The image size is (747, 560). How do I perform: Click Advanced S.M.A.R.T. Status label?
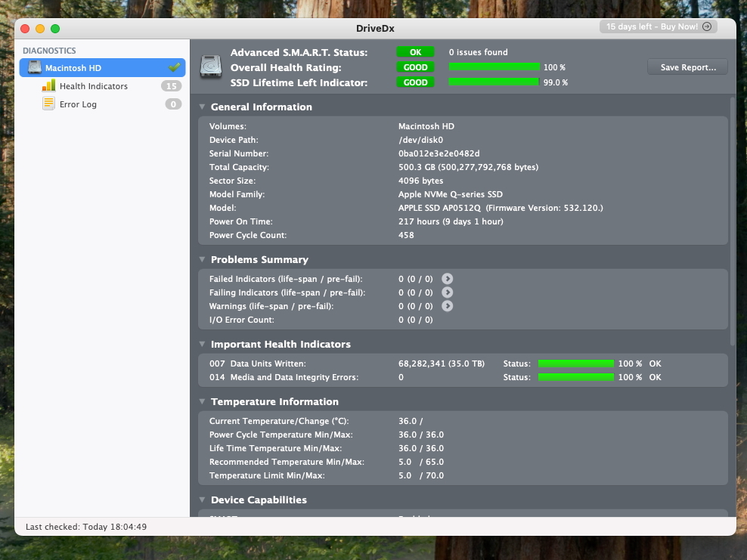pyautogui.click(x=299, y=52)
